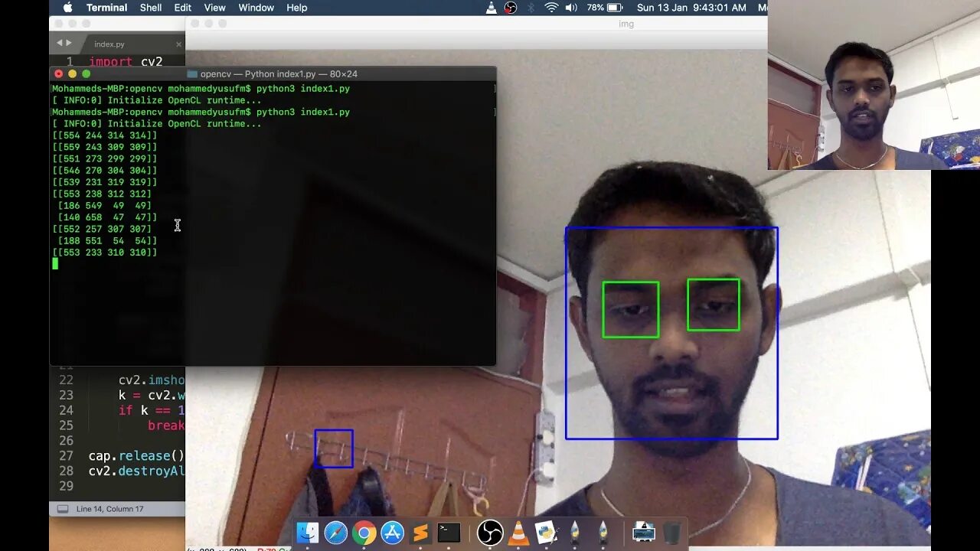Click the 'cap.release()' code line
This screenshot has width=980, height=551.
point(136,456)
